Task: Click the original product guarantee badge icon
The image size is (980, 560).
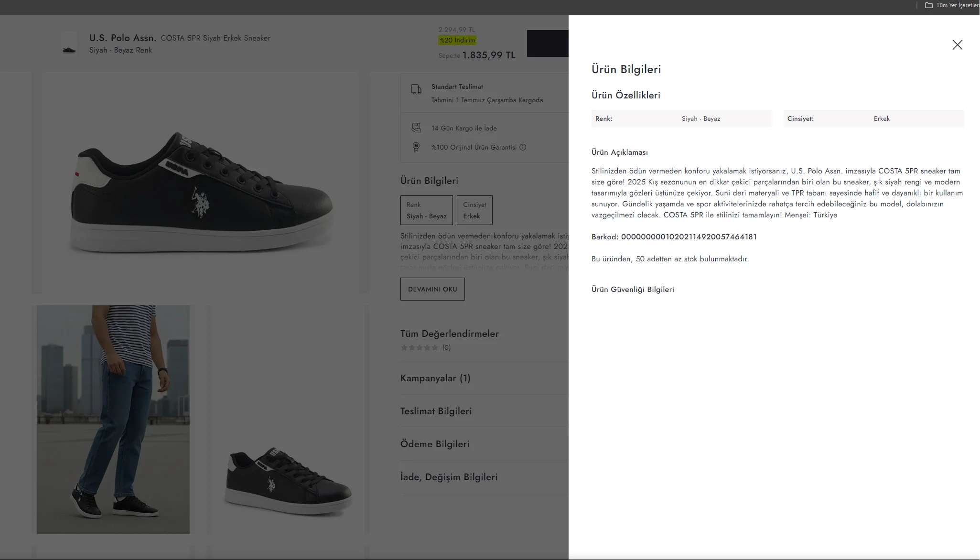Action: 416,147
